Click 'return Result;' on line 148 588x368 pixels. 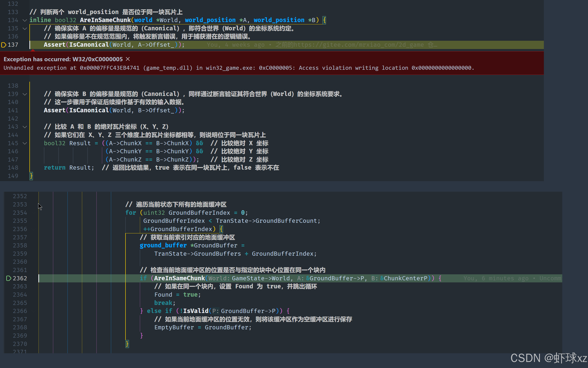coord(69,168)
